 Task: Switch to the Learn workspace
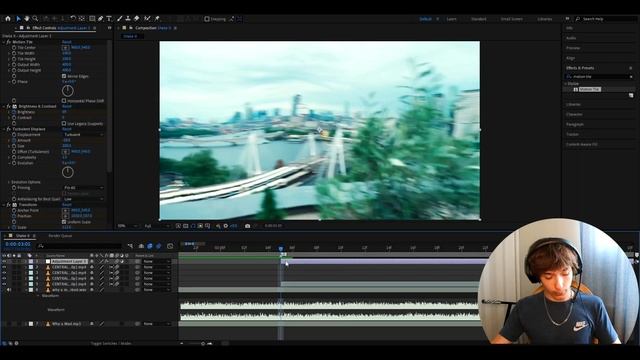[x=451, y=19]
